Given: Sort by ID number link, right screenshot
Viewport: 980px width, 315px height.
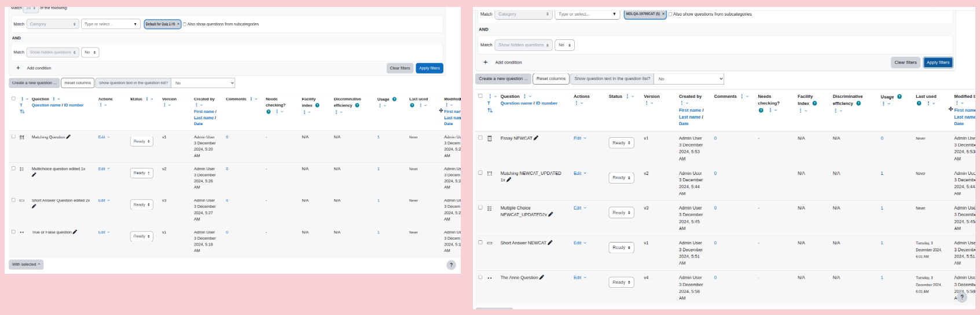Looking at the screenshot, I should 546,103.
